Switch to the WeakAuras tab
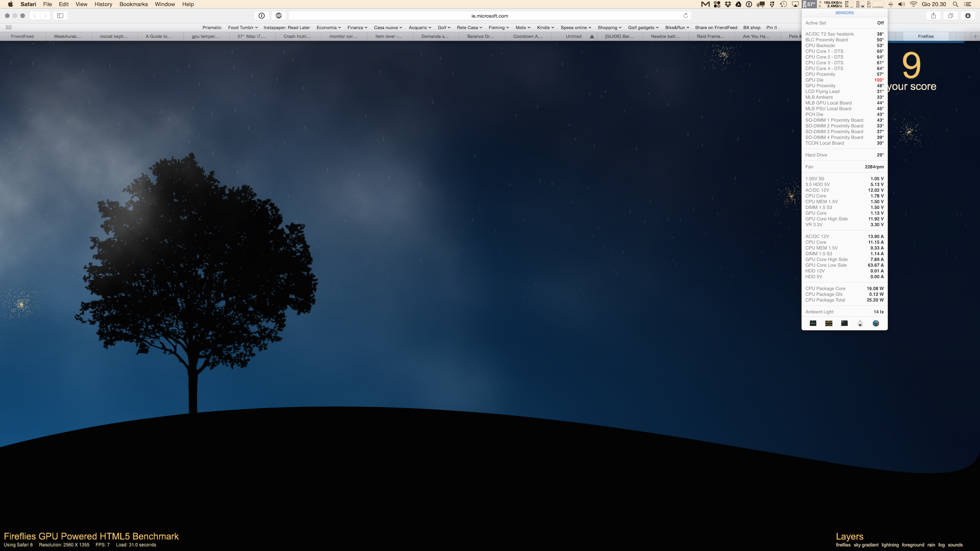The height and width of the screenshot is (551, 980). (67, 36)
